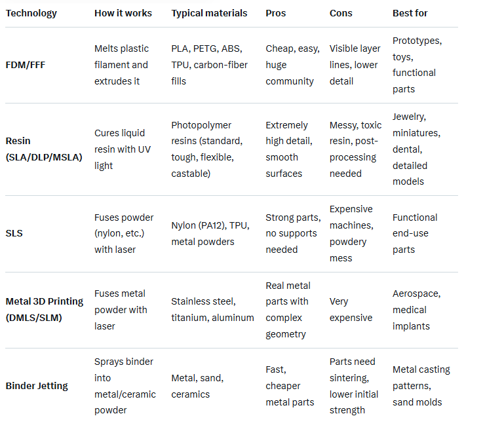
Task: Select the Cons column header
Action: point(341,13)
